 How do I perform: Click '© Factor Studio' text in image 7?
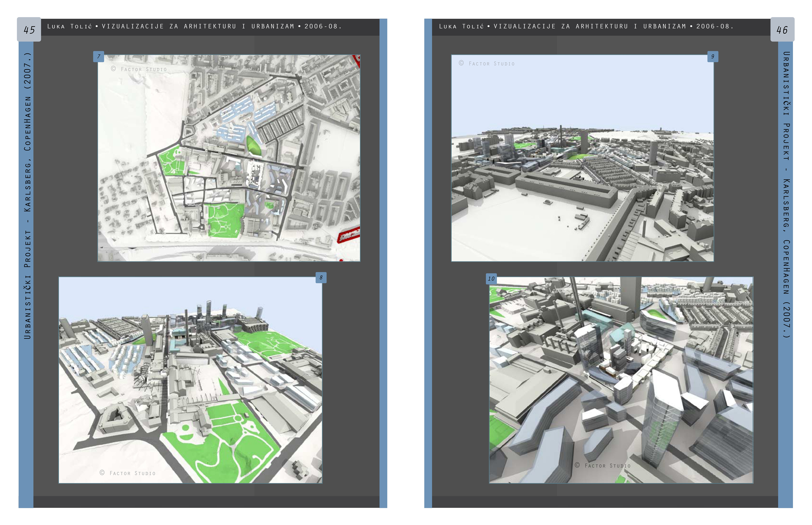tap(139, 69)
